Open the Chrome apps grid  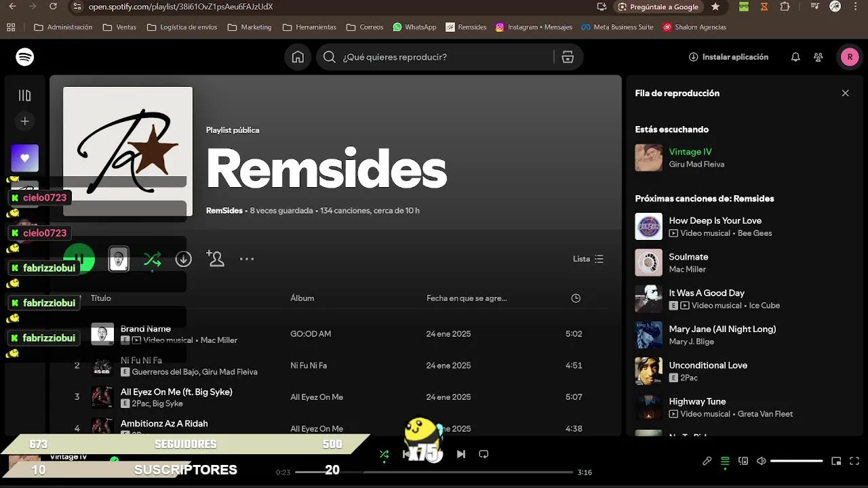point(11,27)
